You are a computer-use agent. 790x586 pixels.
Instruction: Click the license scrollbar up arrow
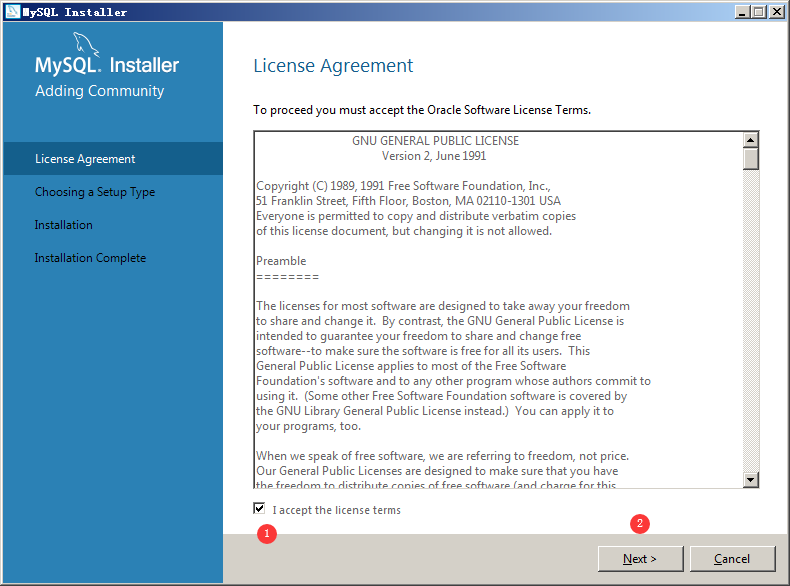point(751,140)
